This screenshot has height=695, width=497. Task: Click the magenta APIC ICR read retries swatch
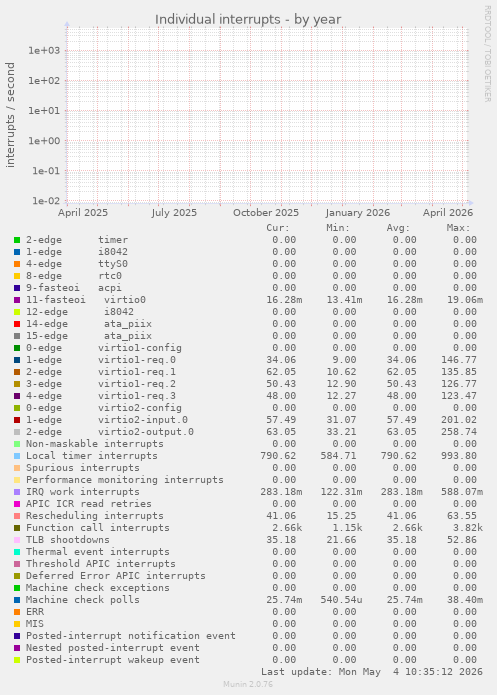coord(17,504)
